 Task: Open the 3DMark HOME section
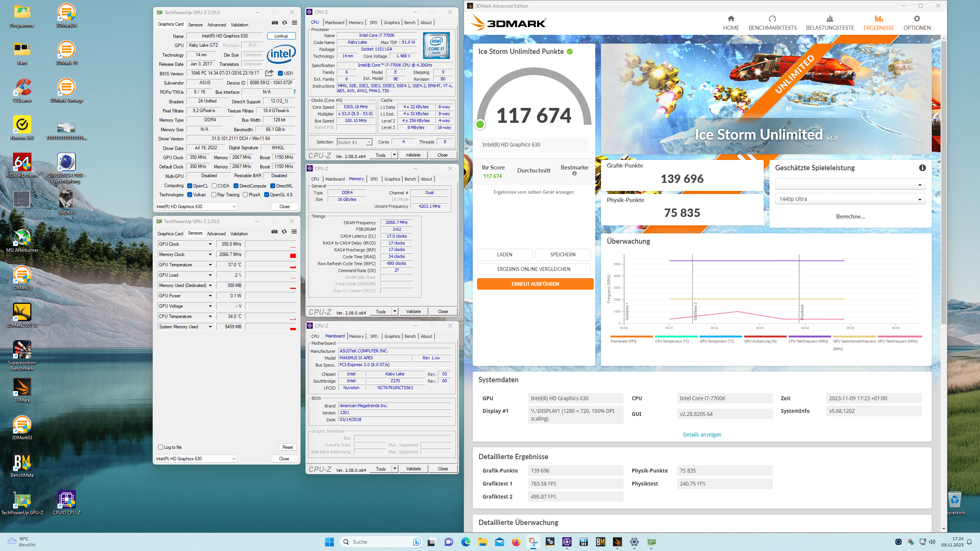pos(731,23)
